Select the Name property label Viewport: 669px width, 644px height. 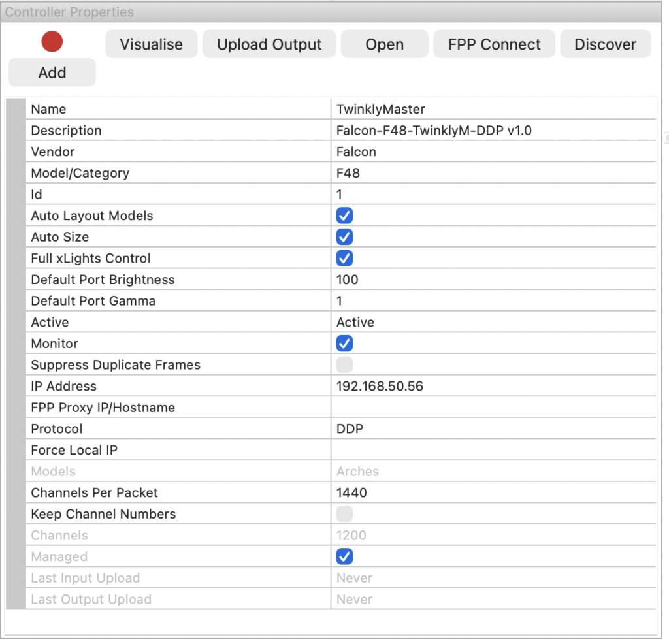pyautogui.click(x=48, y=109)
